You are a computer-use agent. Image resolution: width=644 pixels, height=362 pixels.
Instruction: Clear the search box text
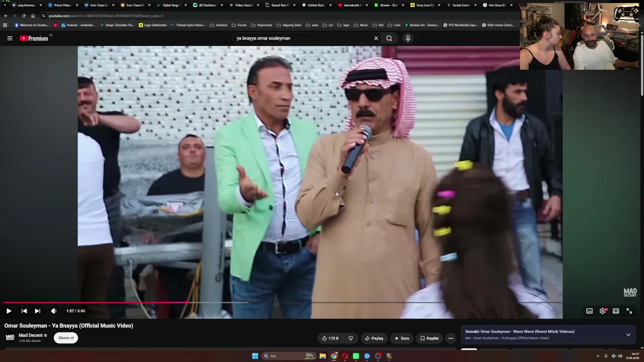click(376, 38)
